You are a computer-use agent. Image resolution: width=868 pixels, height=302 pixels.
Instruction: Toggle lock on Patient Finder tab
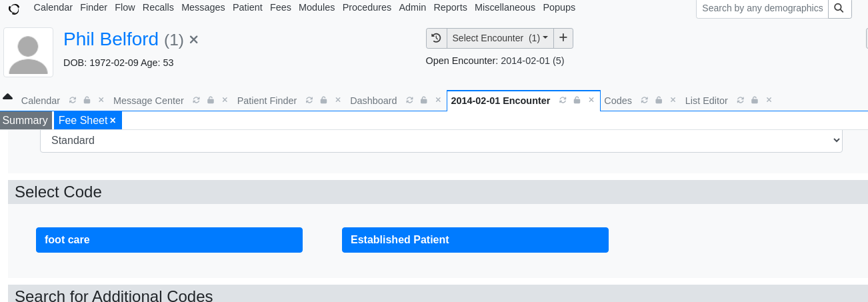pos(323,100)
